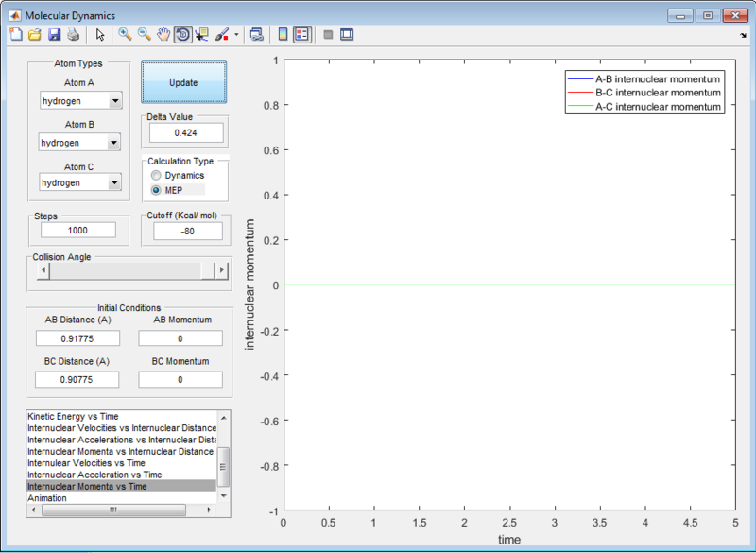Click the 'time' x-axis label
The image size is (756, 553).
coord(509,540)
